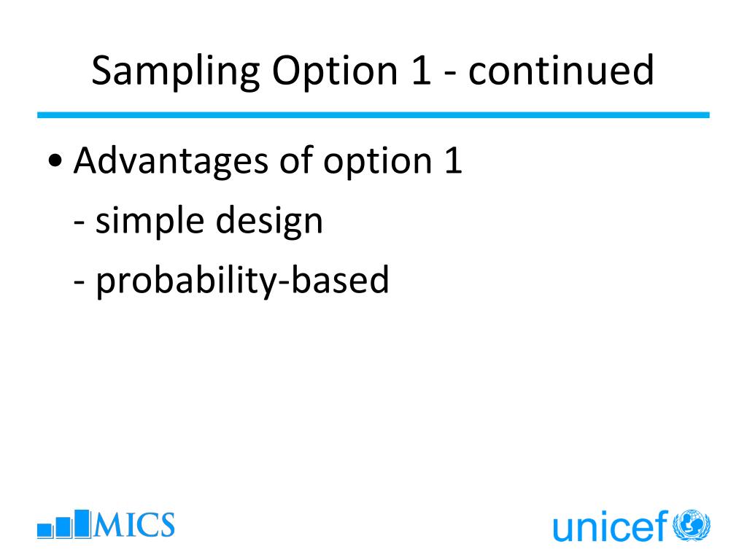
Task: Click the word 'based' in the second sub-bullet
Action: coord(340,279)
